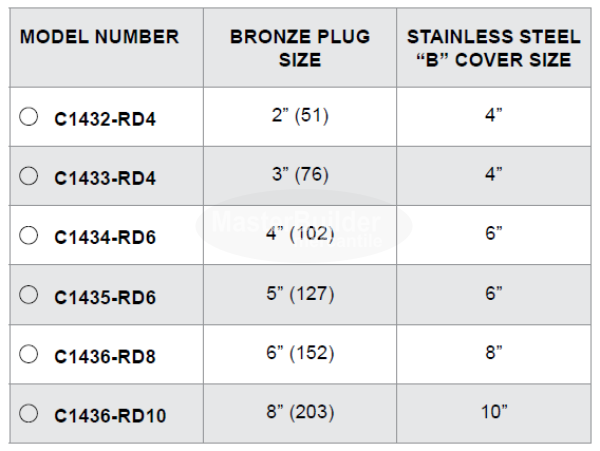
Task: Click the 5" (127) plug size cell
Action: 300,294
